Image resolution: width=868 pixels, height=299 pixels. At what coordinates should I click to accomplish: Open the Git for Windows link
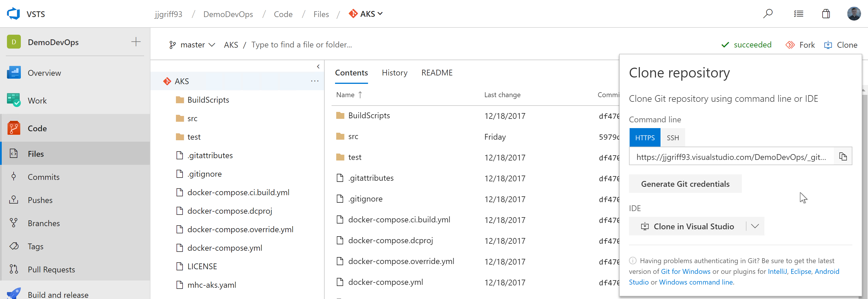click(685, 272)
